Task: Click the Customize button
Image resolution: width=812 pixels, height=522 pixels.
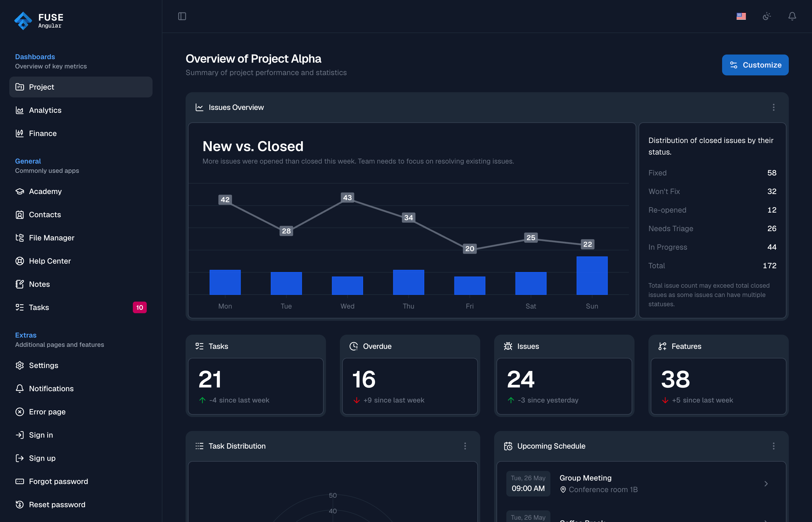Action: coord(755,65)
